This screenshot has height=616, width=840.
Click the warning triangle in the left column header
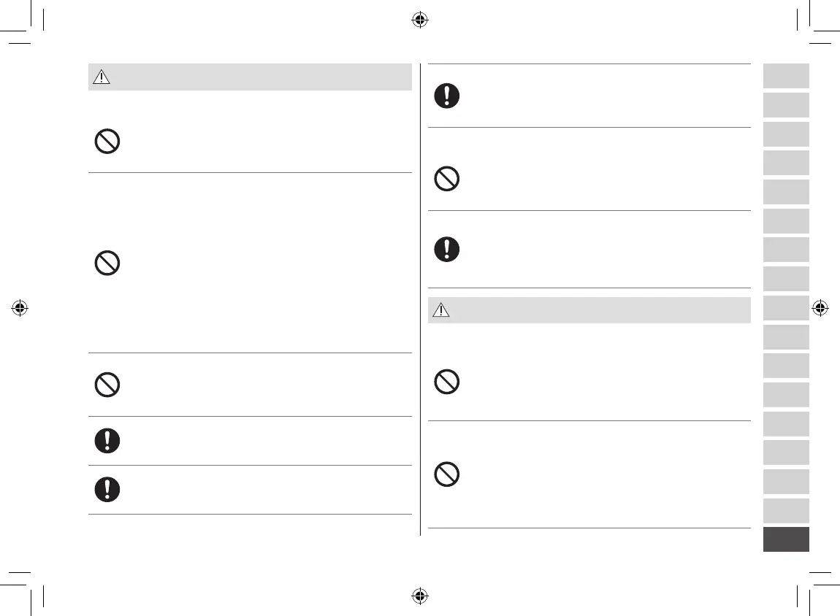pos(102,77)
